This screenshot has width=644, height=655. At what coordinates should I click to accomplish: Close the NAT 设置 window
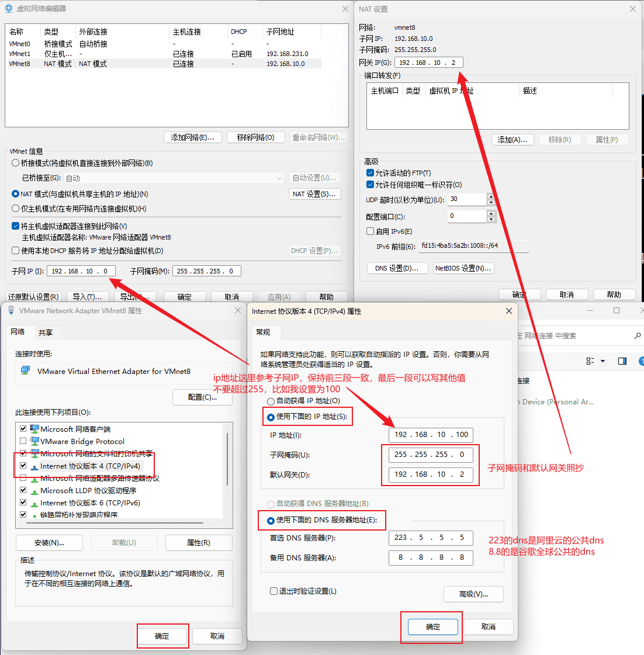tap(633, 9)
